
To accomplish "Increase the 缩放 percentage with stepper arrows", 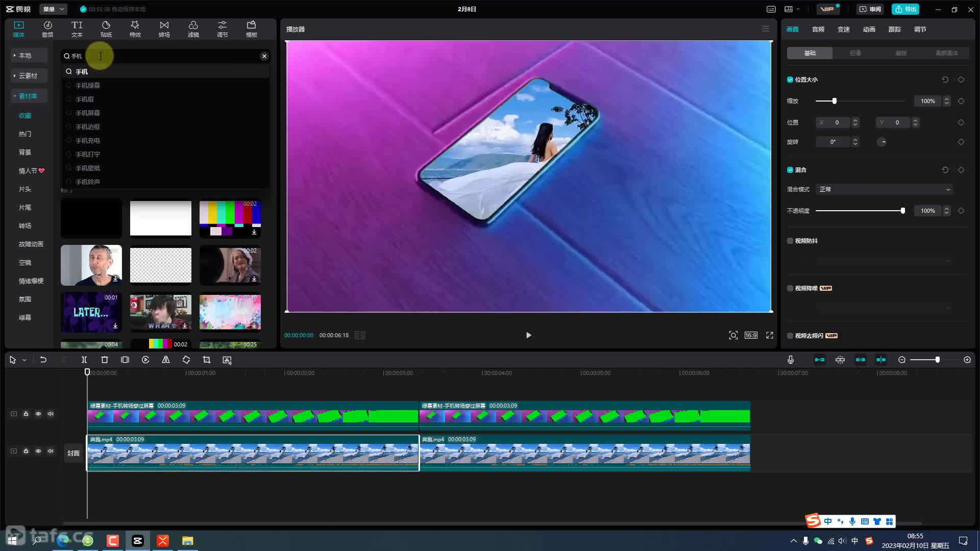I will [x=947, y=101].
